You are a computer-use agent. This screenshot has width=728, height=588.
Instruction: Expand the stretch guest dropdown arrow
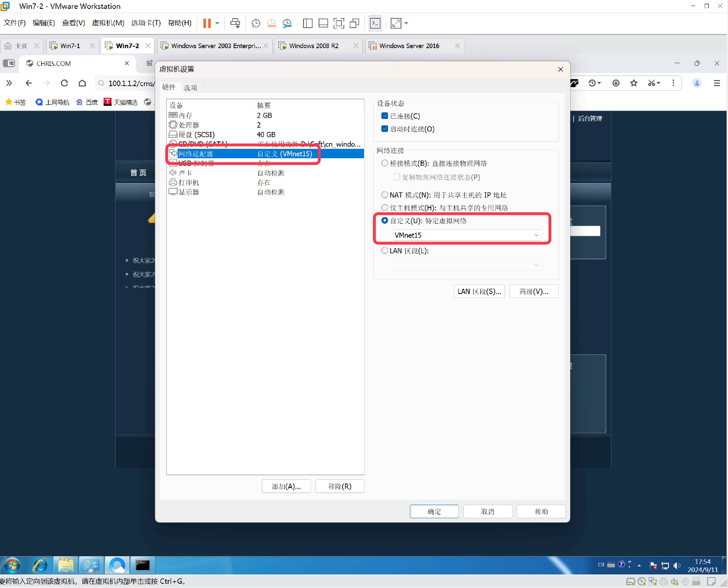(406, 23)
